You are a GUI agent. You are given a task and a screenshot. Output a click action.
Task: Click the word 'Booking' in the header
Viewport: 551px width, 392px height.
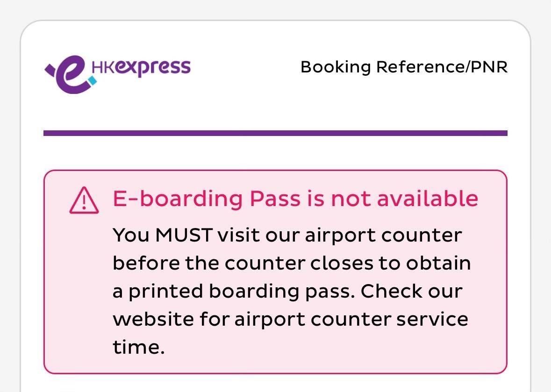tap(336, 67)
